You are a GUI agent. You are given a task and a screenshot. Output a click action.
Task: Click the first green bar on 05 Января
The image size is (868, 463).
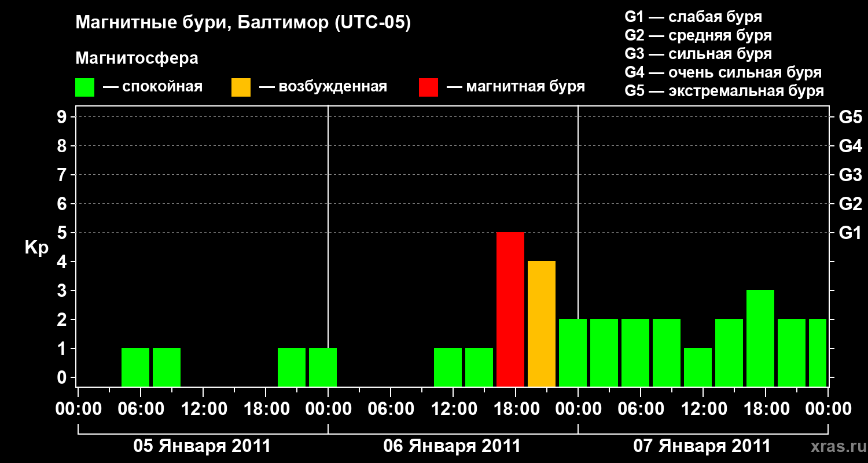pyautogui.click(x=135, y=367)
